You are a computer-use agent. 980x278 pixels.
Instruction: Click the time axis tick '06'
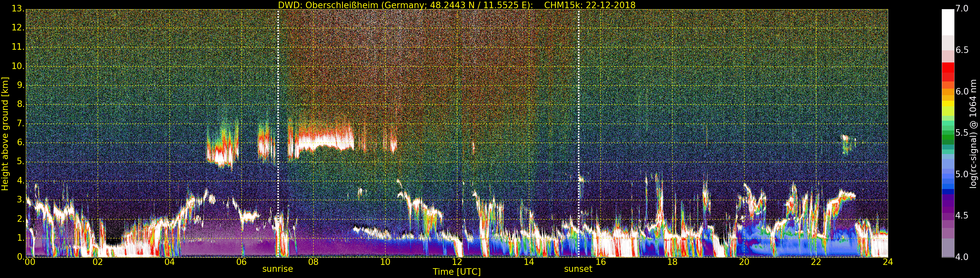pos(242,262)
